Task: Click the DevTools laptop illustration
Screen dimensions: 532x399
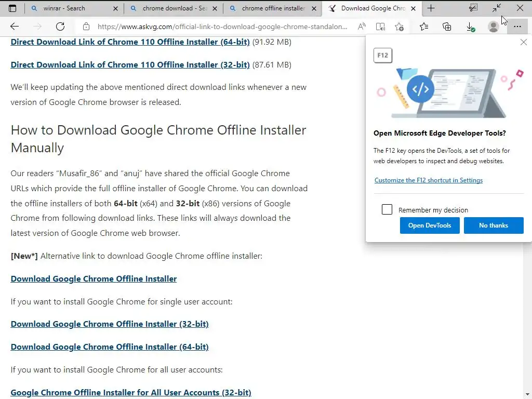Action: point(449,92)
